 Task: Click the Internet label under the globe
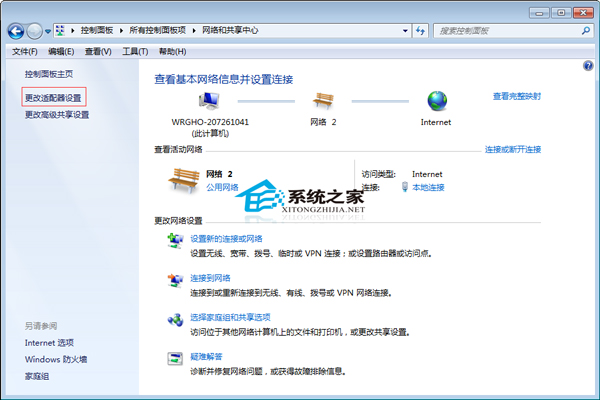coord(436,122)
